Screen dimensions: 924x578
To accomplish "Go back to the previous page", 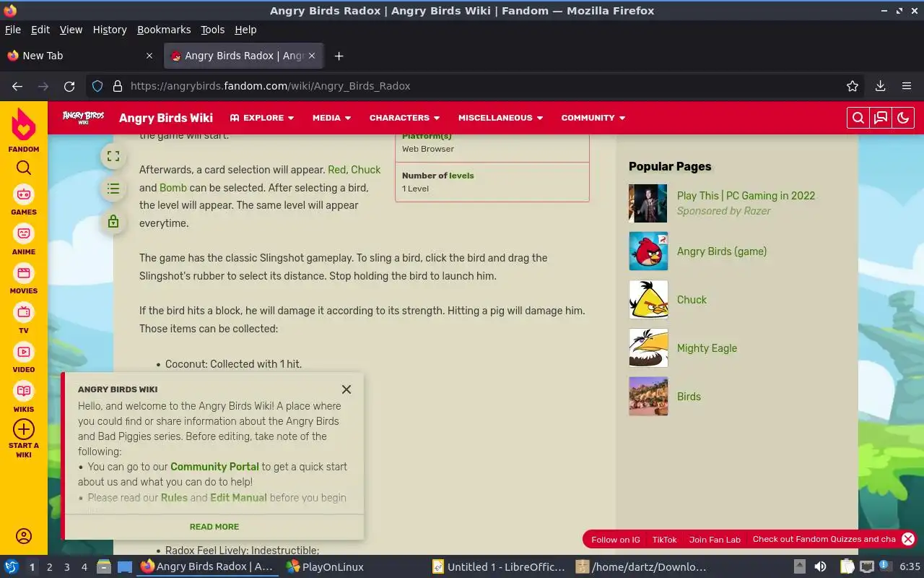I will coord(17,86).
